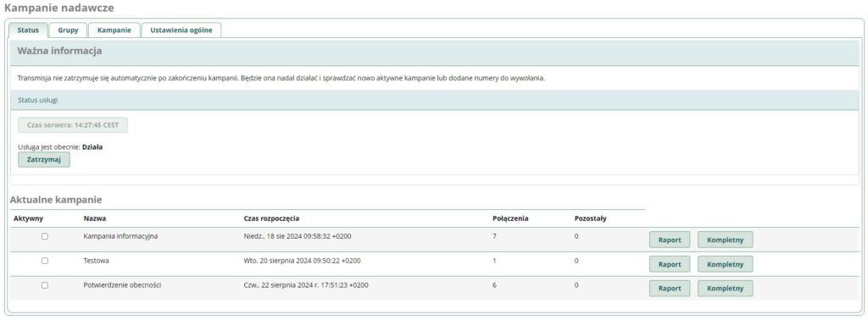The image size is (868, 320).
Task: Click connections value 6 for Potwierdzenie obecności
Action: 494,285
